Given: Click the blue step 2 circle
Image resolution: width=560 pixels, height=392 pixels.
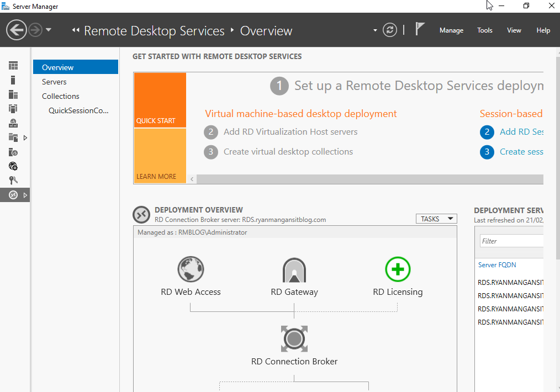Looking at the screenshot, I should coord(487,132).
